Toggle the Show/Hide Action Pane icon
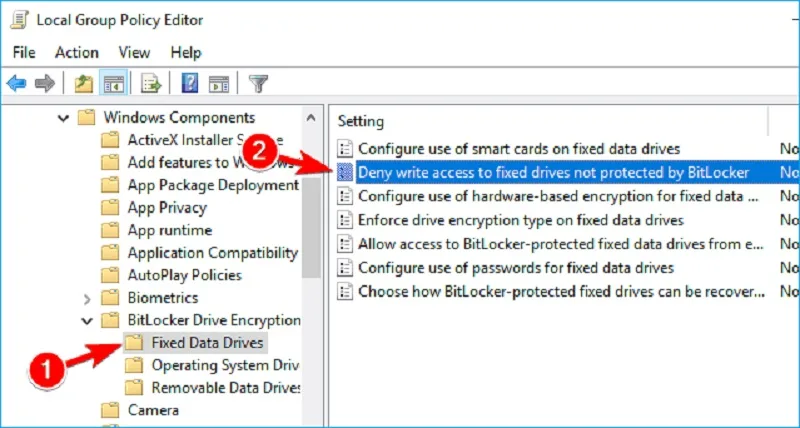 [x=219, y=83]
